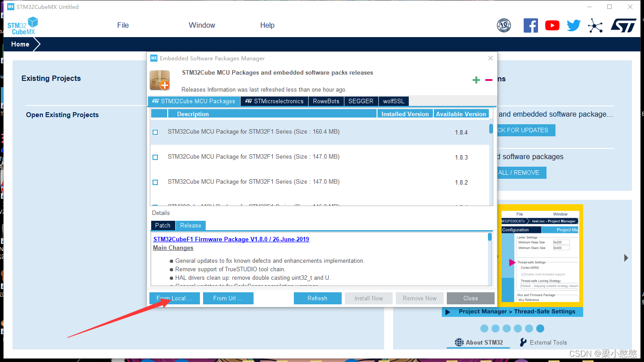Click the package box icon in manager dialog
The height and width of the screenshot is (362, 644).
point(160,80)
